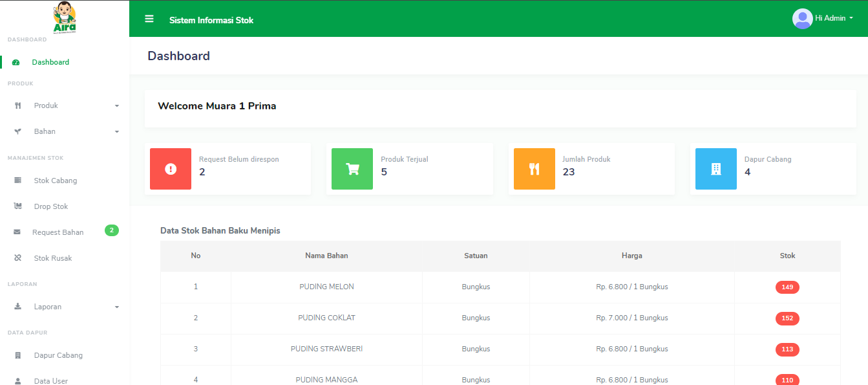Open Request Bahan from the sidebar
868x385 pixels.
[58, 232]
